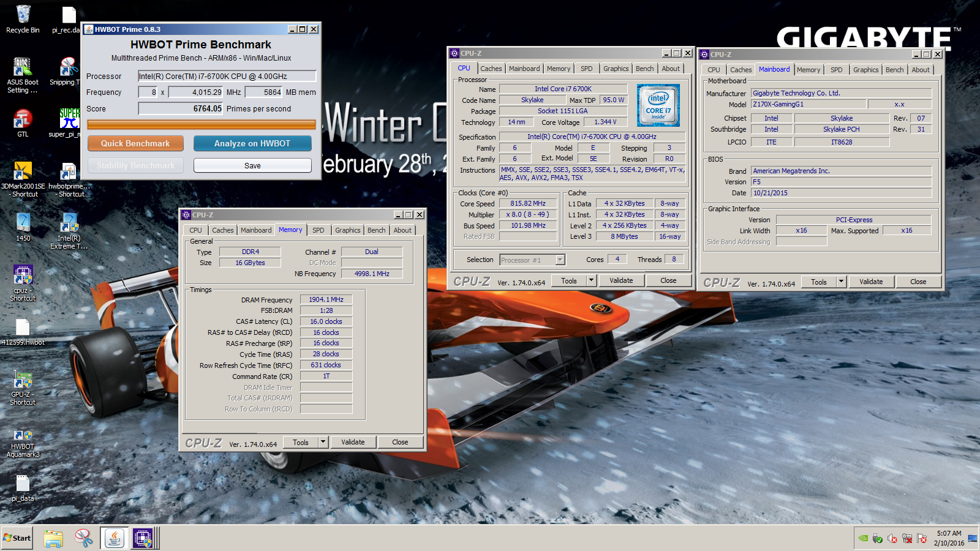Open HWBOT Aquamark3 desktop icon
The image size is (980, 551).
[x=23, y=441]
